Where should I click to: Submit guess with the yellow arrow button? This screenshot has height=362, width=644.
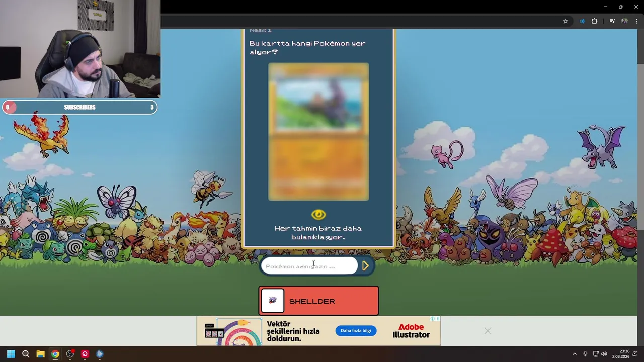coord(366,265)
